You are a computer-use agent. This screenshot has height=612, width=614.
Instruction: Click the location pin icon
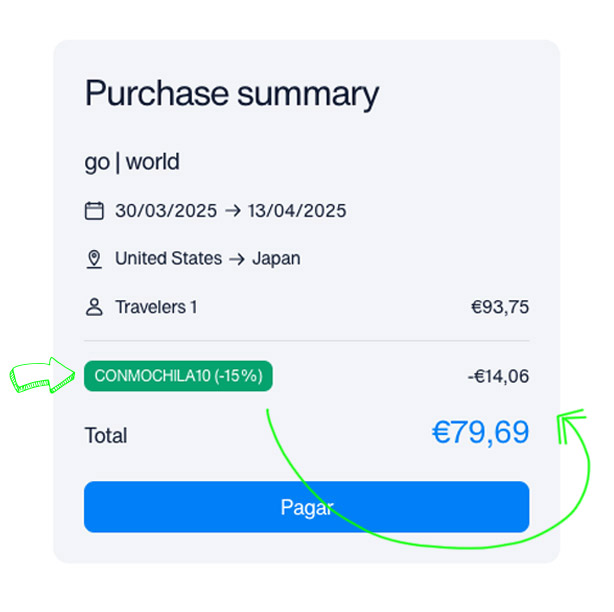tap(94, 259)
